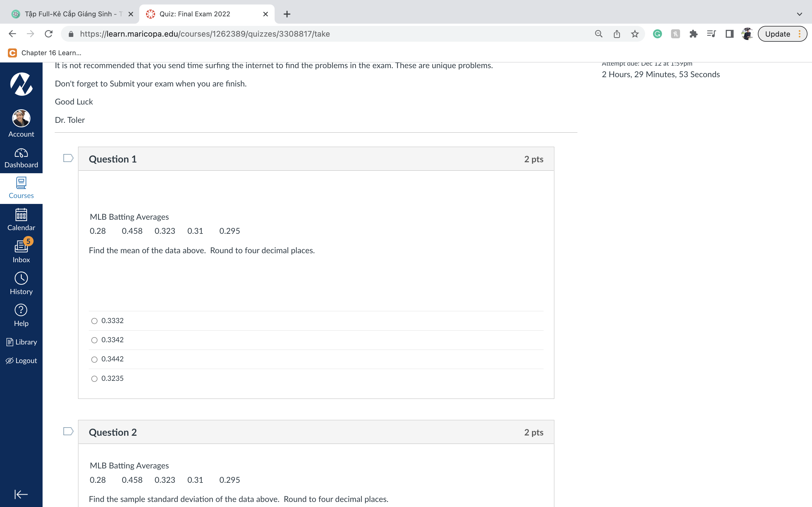
Task: Click the Logout link in sidebar
Action: click(x=21, y=361)
